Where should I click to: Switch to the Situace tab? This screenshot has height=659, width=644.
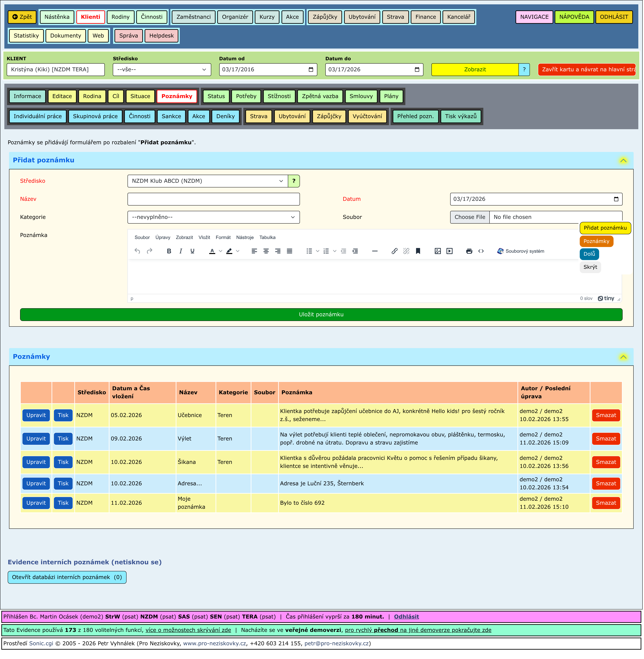tap(140, 96)
